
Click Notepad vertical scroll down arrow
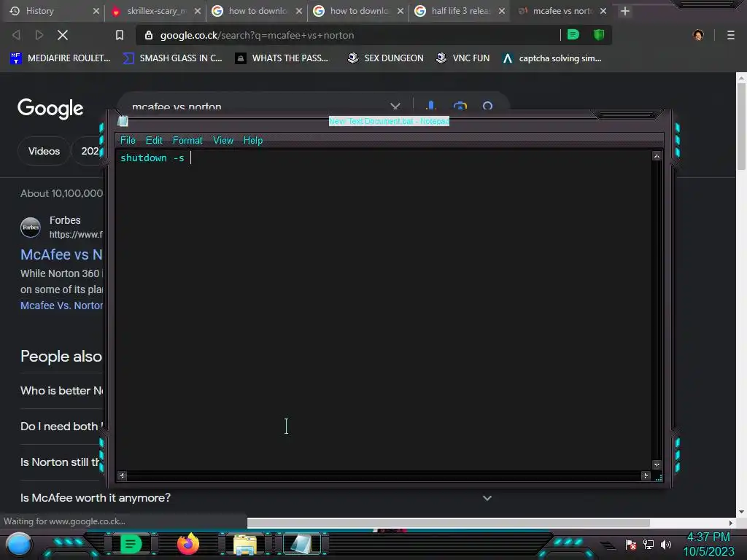(x=657, y=464)
